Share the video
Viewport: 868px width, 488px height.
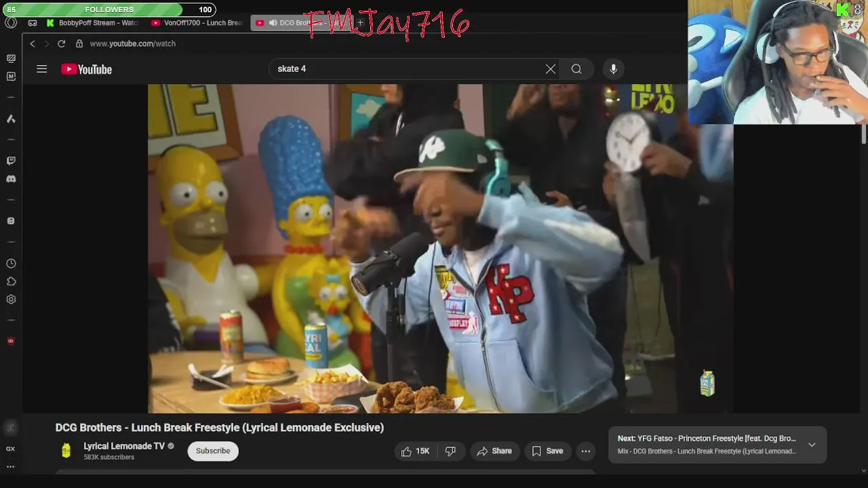[x=494, y=451]
